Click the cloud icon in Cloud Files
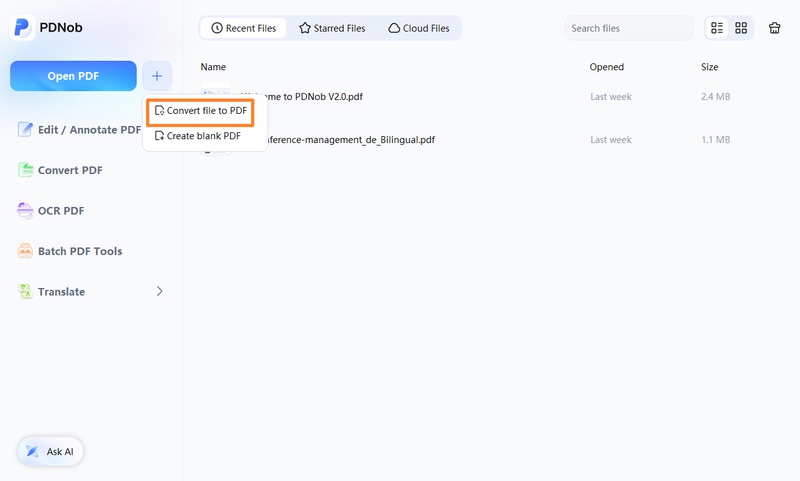This screenshot has width=800, height=481. 394,28
